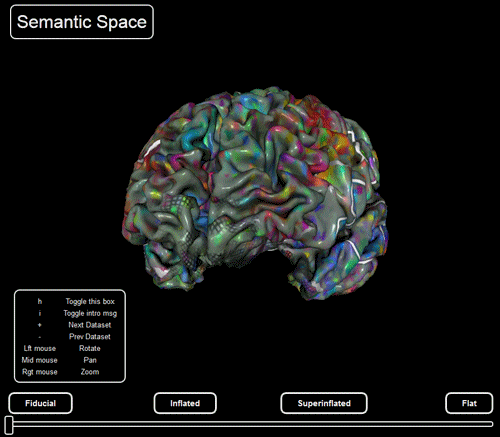Click the Prev Dataset help entry
Screen dimensions: 500x437
click(x=90, y=337)
